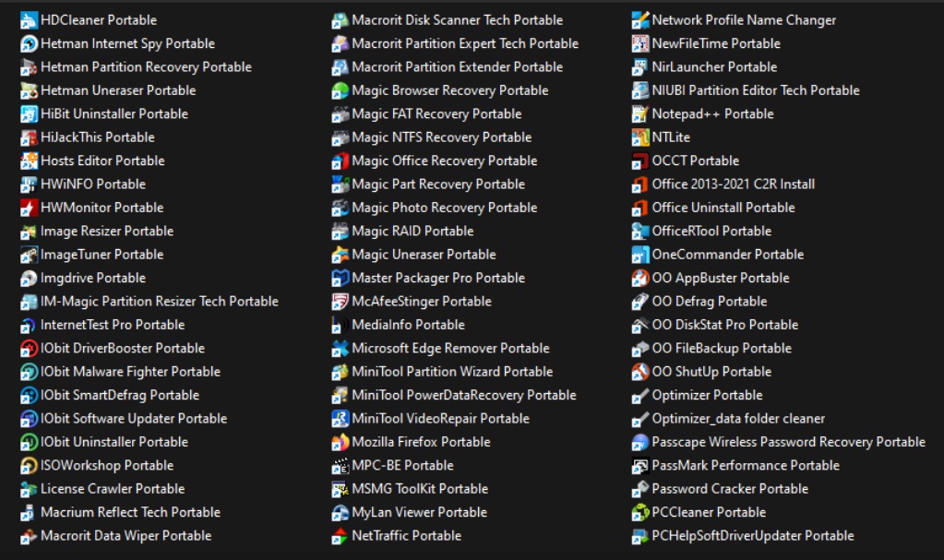944x560 pixels.
Task: Click 'Office 2013-2021 C2R Install' text
Action: pyautogui.click(x=733, y=185)
